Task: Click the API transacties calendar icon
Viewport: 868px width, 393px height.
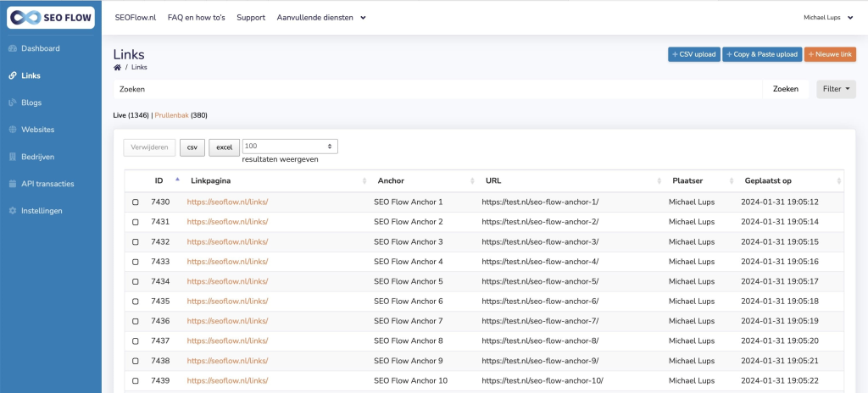Action: 13,184
